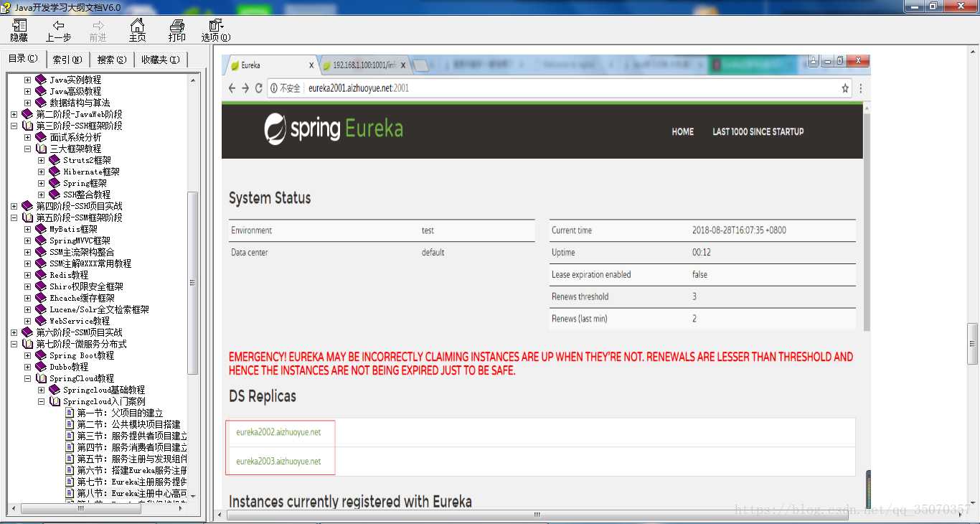Click the Renews threshold value 3
The width and height of the screenshot is (980, 524).
[x=694, y=296]
